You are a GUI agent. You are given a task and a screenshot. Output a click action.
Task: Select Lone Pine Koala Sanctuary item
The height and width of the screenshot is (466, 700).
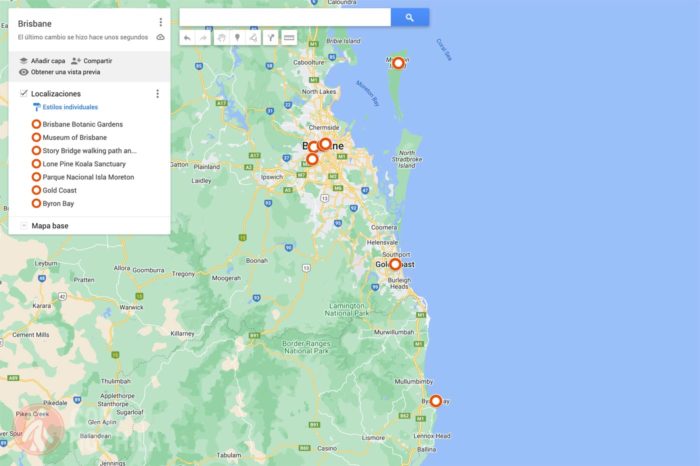click(84, 164)
